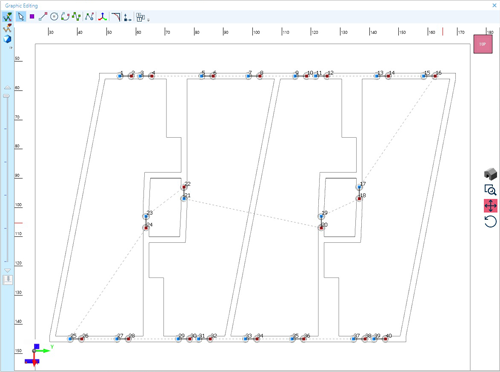500x372 pixels.
Task: Choose the straight line drawing tool
Action: point(43,16)
